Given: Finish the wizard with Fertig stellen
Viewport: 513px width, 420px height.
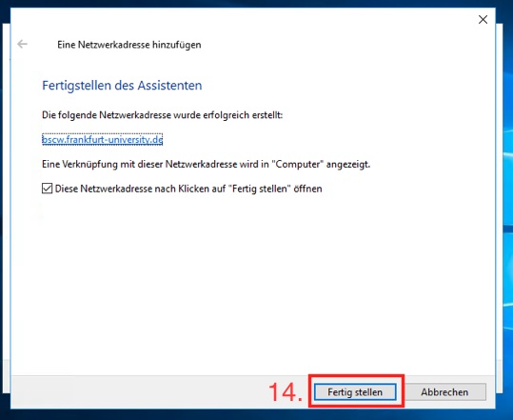Looking at the screenshot, I should [355, 391].
